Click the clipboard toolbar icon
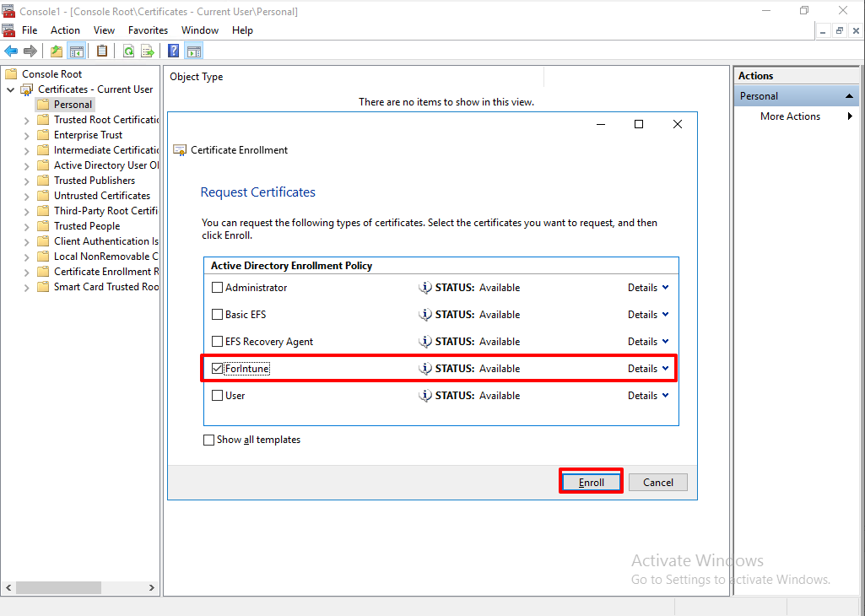Viewport: 865px width, 616px height. pos(102,51)
